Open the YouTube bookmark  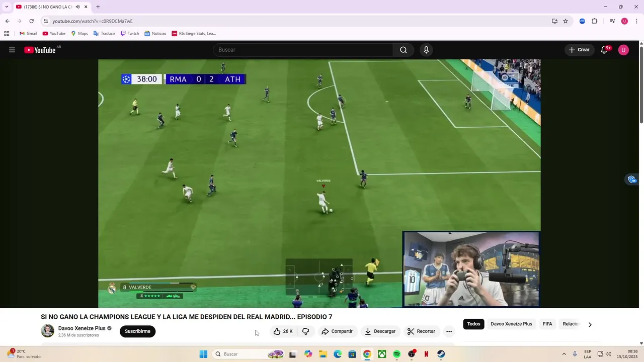coord(54,34)
